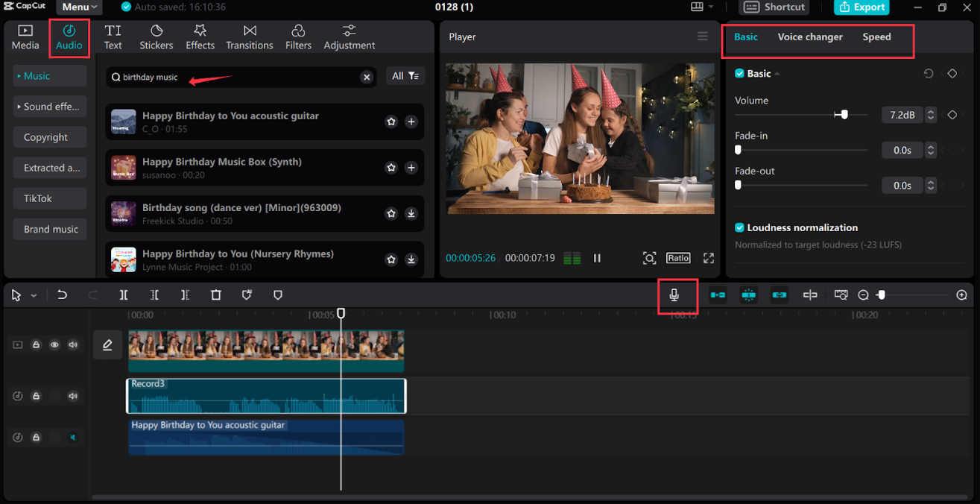Viewport: 980px width, 504px height.
Task: Add keyframe for Basic section
Action: pyautogui.click(x=952, y=74)
